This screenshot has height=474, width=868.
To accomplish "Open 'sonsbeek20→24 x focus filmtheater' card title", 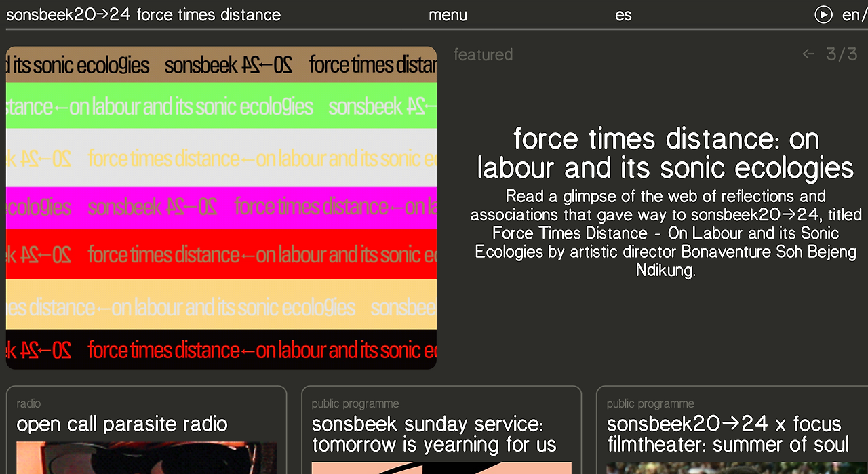I will (728, 435).
